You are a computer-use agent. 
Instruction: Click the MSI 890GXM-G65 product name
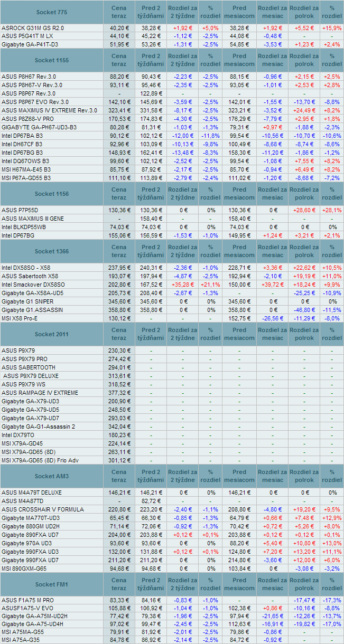(25, 569)
